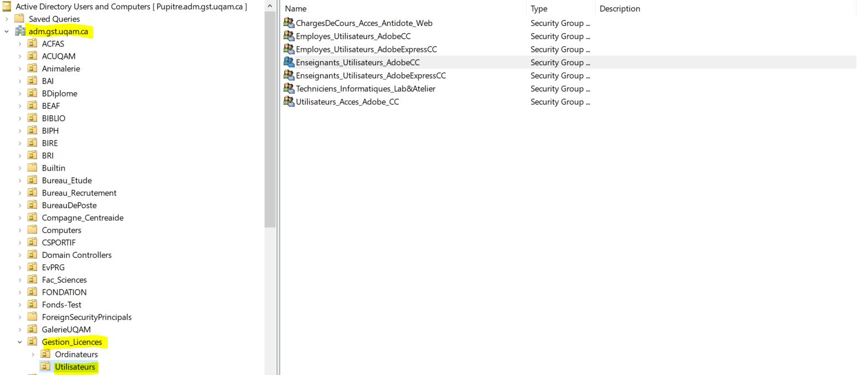Select the Compagne_Centreaide tree item

click(83, 218)
